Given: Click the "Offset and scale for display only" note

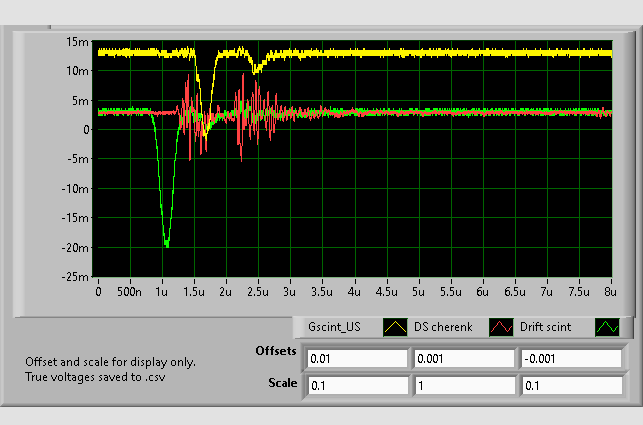Looking at the screenshot, I should (111, 362).
